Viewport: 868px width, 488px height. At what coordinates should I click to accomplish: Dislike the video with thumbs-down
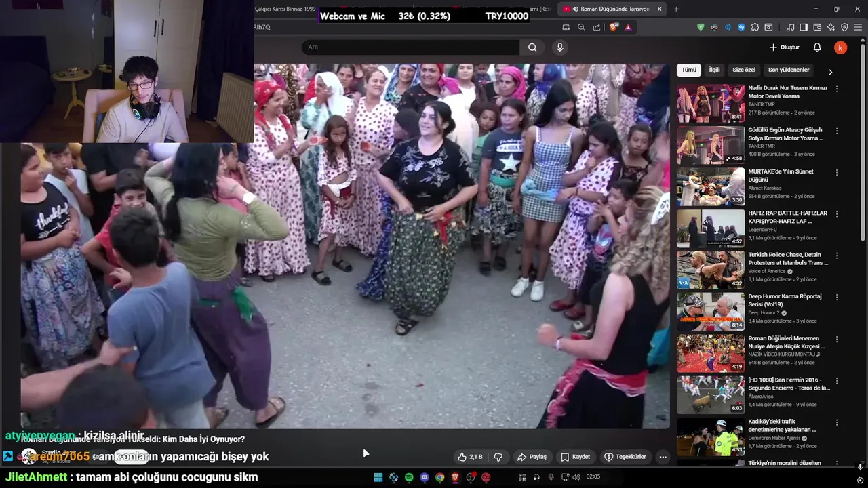498,457
